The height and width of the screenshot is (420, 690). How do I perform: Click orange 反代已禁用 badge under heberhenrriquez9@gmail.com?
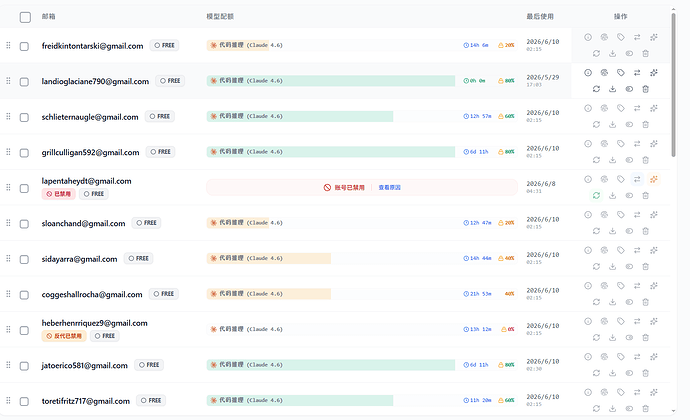point(64,336)
